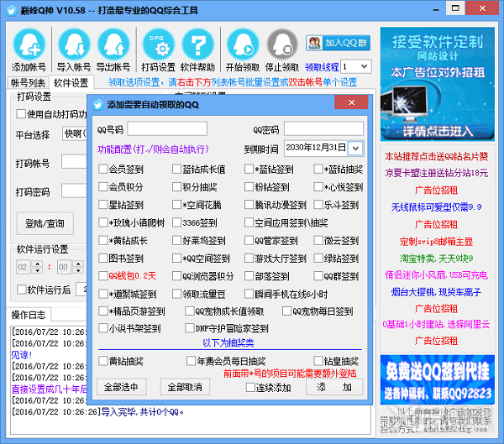Open the 软件帮助 help icon

click(x=197, y=45)
